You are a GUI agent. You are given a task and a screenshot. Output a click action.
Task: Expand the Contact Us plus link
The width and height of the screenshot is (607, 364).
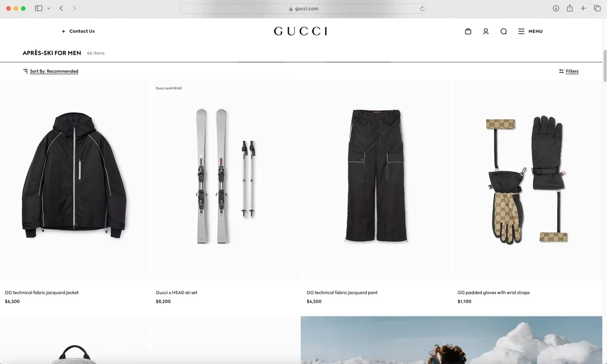pos(78,31)
